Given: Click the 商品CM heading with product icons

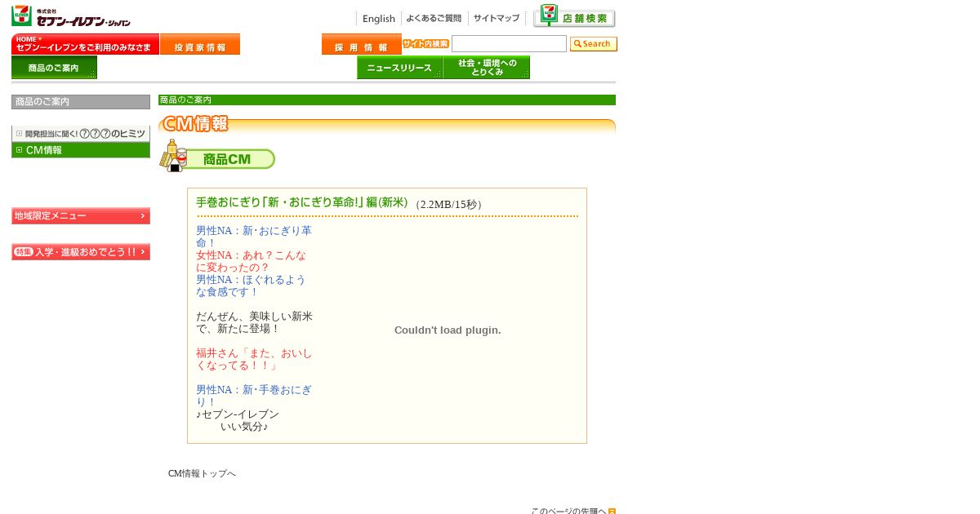Looking at the screenshot, I should point(217,156).
